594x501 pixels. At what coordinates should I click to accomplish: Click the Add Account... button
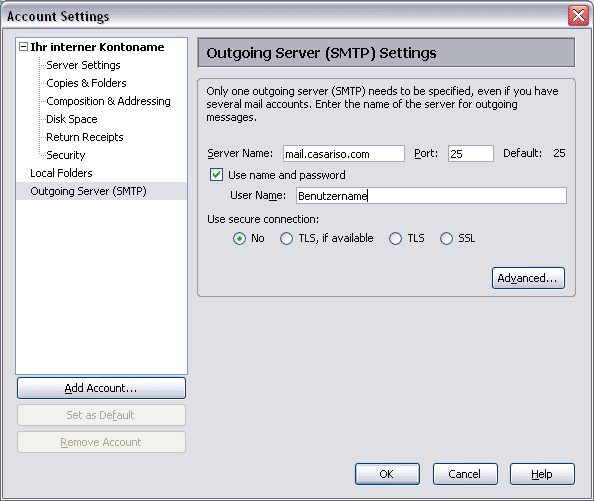click(x=102, y=388)
